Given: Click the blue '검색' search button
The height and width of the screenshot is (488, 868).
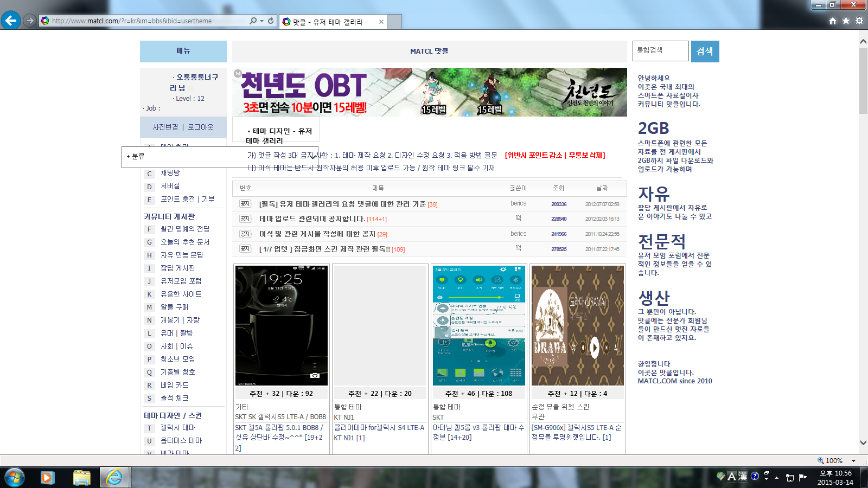Looking at the screenshot, I should tap(705, 52).
